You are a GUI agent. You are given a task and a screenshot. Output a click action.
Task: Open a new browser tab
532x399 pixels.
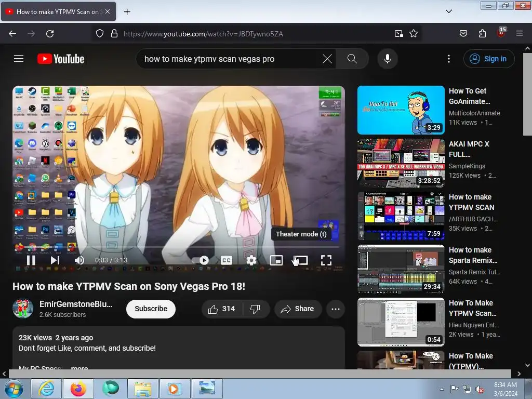pos(127,12)
